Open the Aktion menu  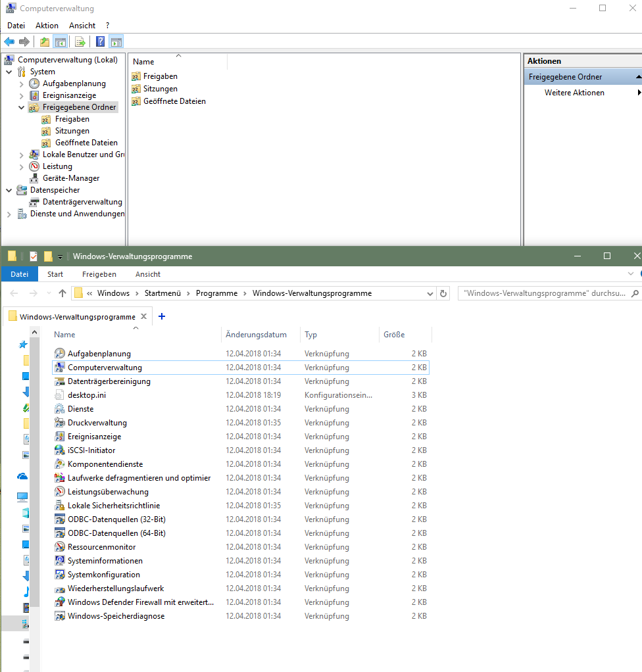[x=47, y=26]
